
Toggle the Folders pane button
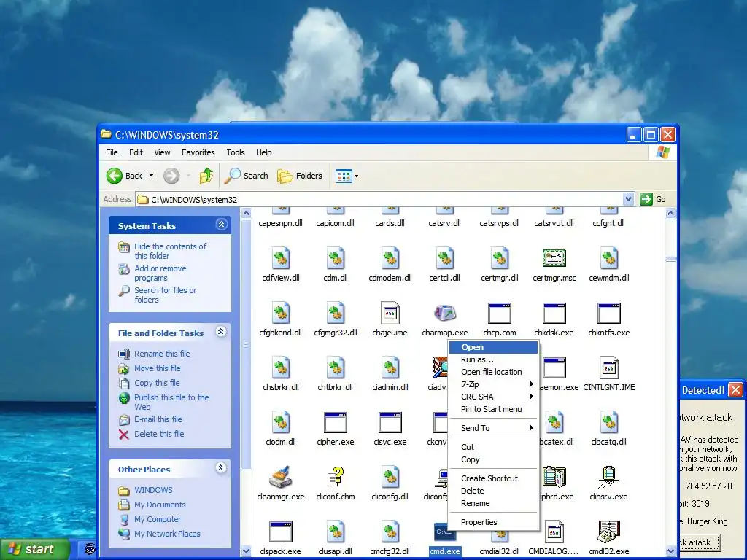(x=300, y=176)
